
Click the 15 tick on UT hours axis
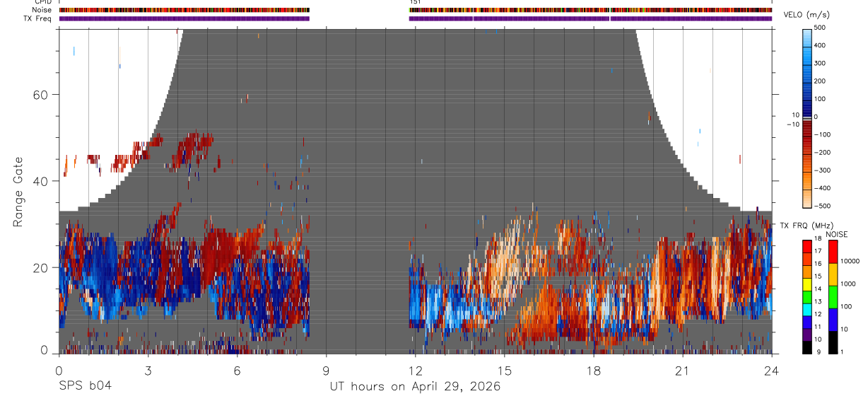[505, 370]
